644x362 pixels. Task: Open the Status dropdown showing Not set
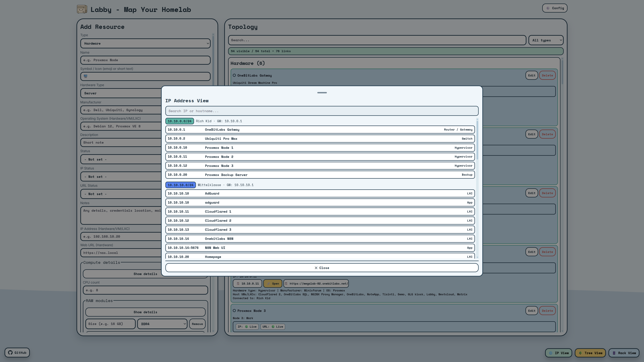click(121, 159)
